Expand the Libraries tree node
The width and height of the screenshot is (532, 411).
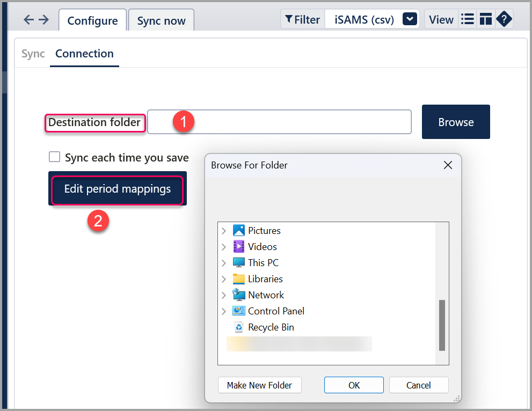(x=223, y=279)
